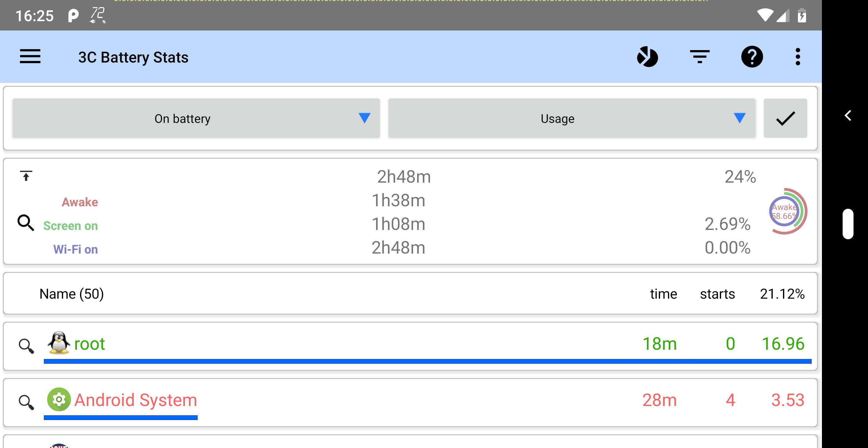Tap the 16:25 clock in status bar
The image size is (868, 448).
pos(34,16)
